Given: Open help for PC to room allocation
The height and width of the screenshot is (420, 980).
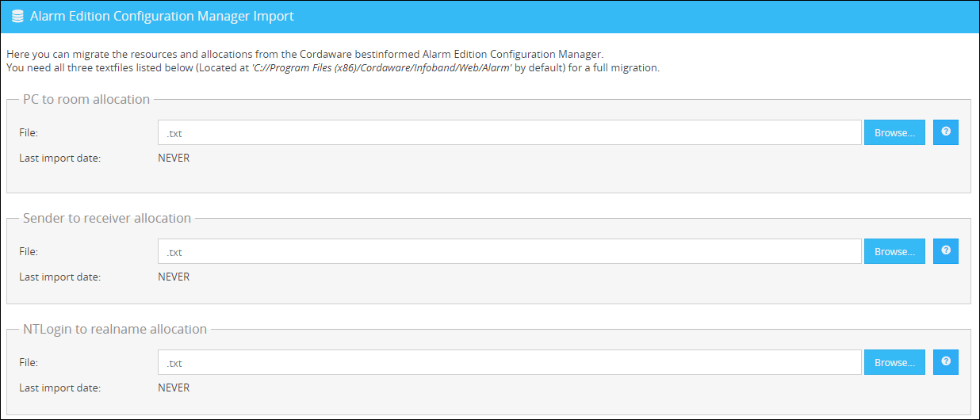Looking at the screenshot, I should (945, 132).
